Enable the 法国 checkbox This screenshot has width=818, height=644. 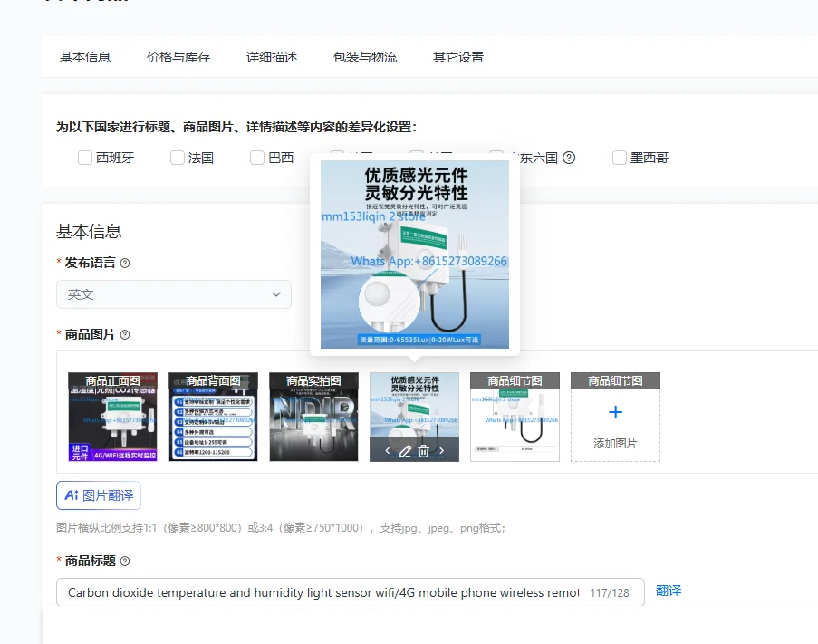(x=178, y=158)
